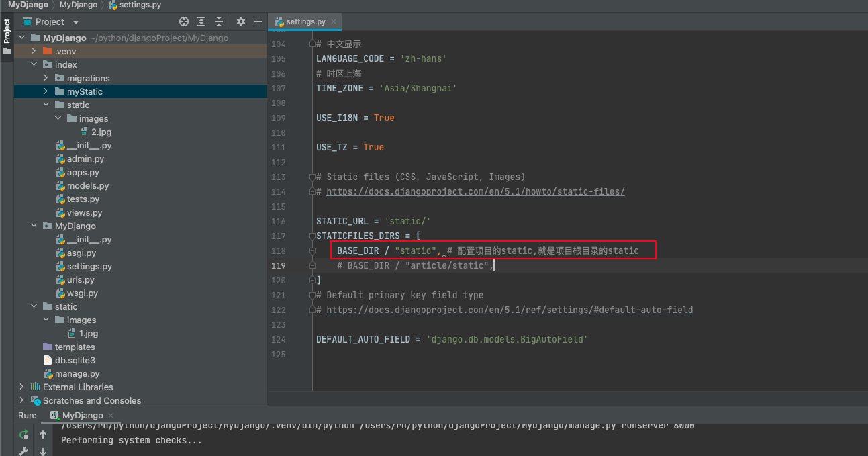Open Project panel settings gear

pos(241,21)
